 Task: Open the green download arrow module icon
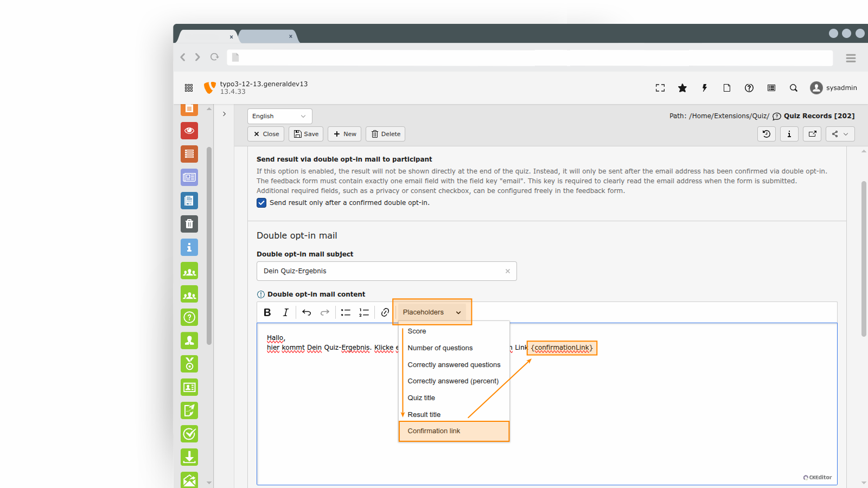(x=189, y=457)
